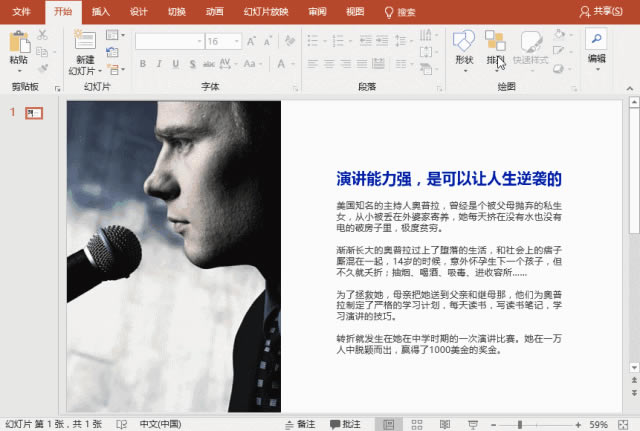This screenshot has width=640, height=431.
Task: Toggle Italic formatting
Action: click(x=159, y=64)
